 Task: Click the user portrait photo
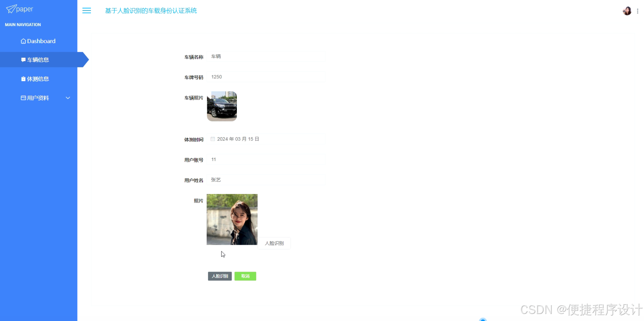tap(232, 219)
